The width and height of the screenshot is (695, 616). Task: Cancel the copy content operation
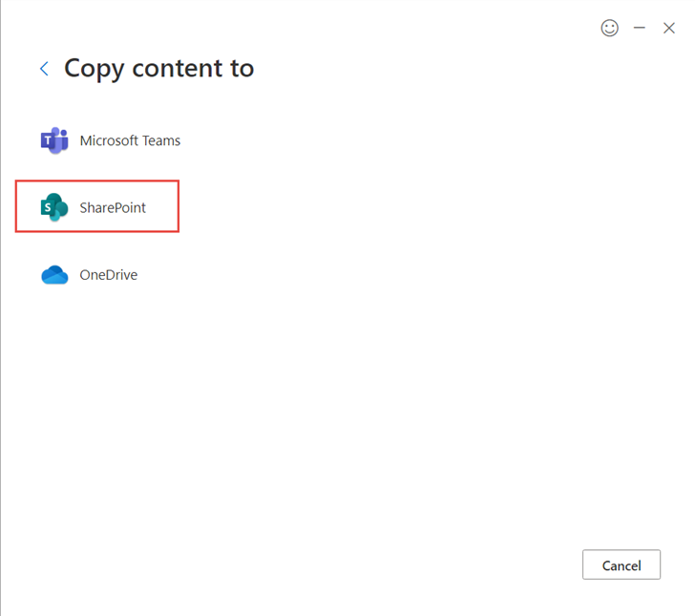coord(621,564)
